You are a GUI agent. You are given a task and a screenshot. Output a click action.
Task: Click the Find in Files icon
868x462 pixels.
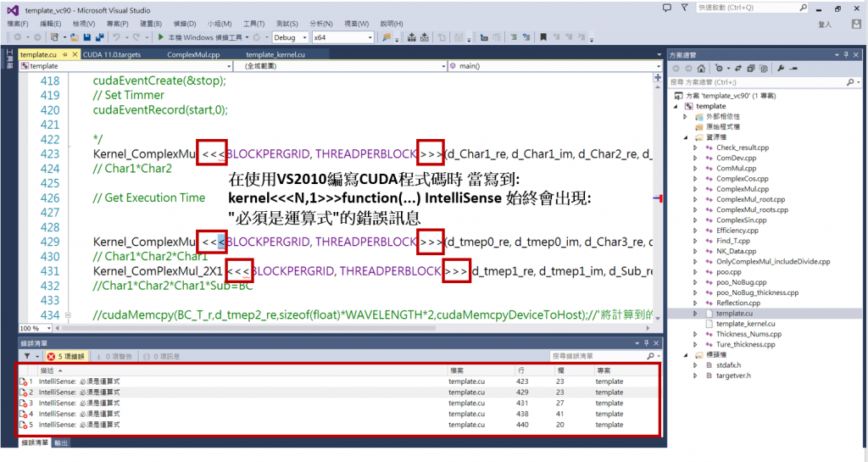click(387, 37)
